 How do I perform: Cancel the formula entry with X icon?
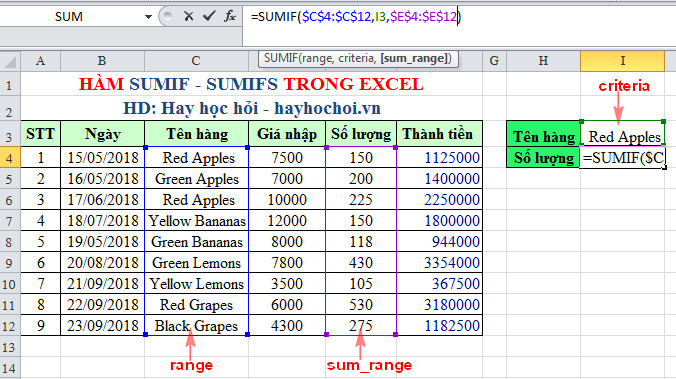point(188,16)
